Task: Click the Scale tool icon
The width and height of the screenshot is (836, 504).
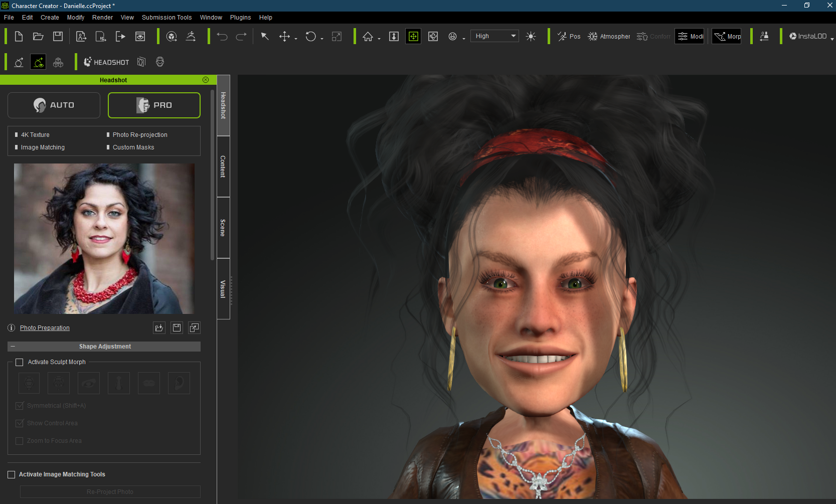Action: click(x=337, y=36)
